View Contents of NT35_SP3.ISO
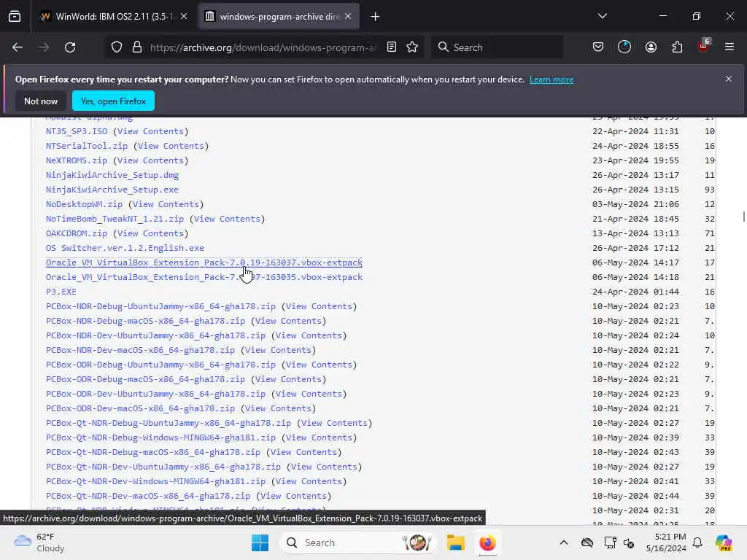This screenshot has height=560, width=747. pyautogui.click(x=150, y=131)
